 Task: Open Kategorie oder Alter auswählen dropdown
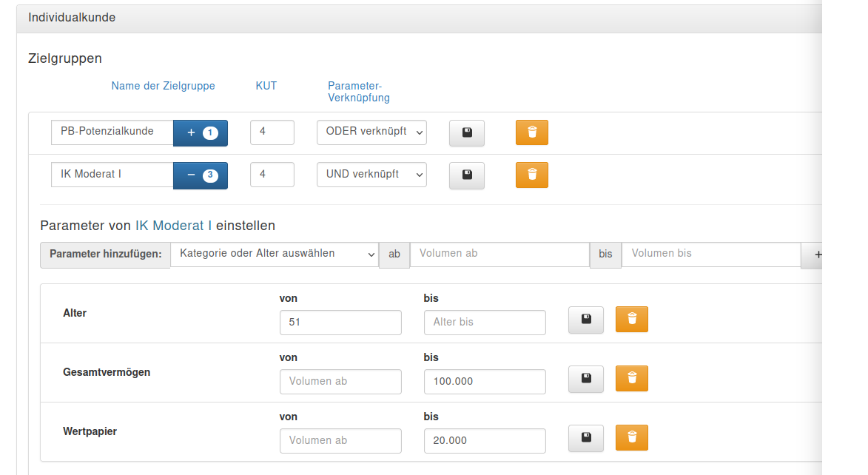tap(274, 254)
